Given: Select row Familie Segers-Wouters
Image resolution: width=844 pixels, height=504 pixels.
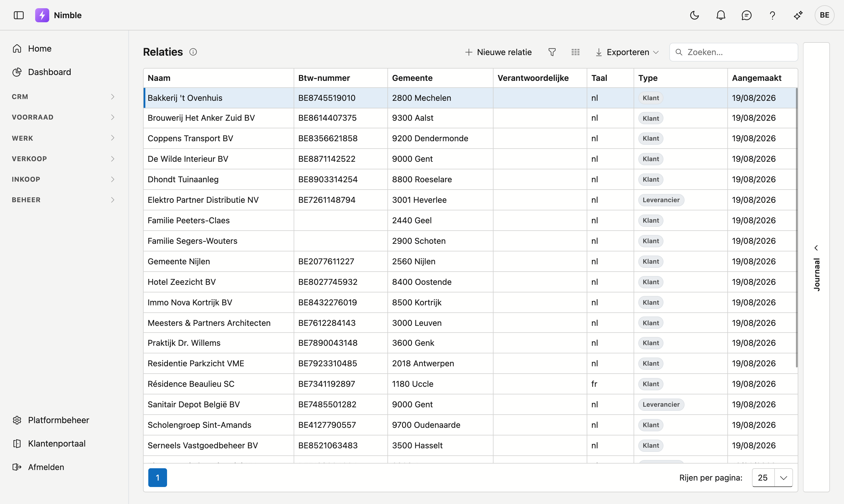Looking at the screenshot, I should (470, 241).
